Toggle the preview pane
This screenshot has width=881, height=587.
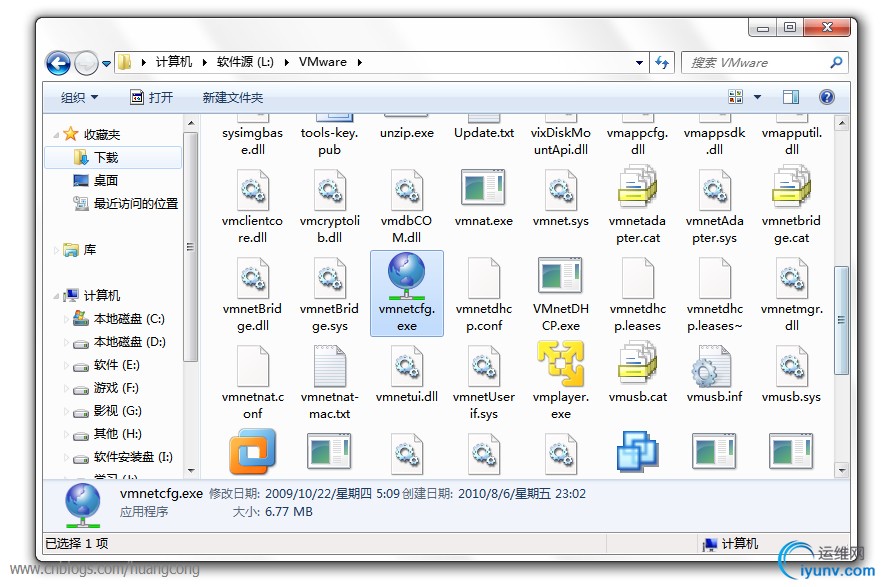[x=791, y=97]
